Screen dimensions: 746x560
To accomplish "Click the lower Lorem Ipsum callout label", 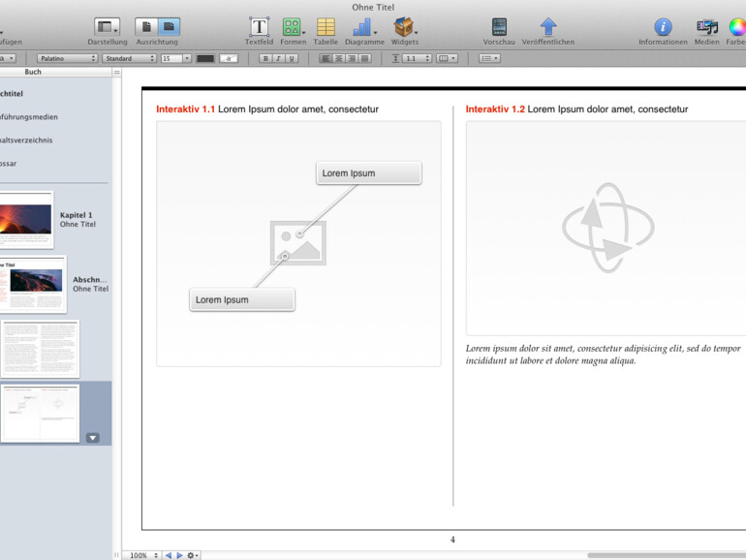I will (x=241, y=300).
